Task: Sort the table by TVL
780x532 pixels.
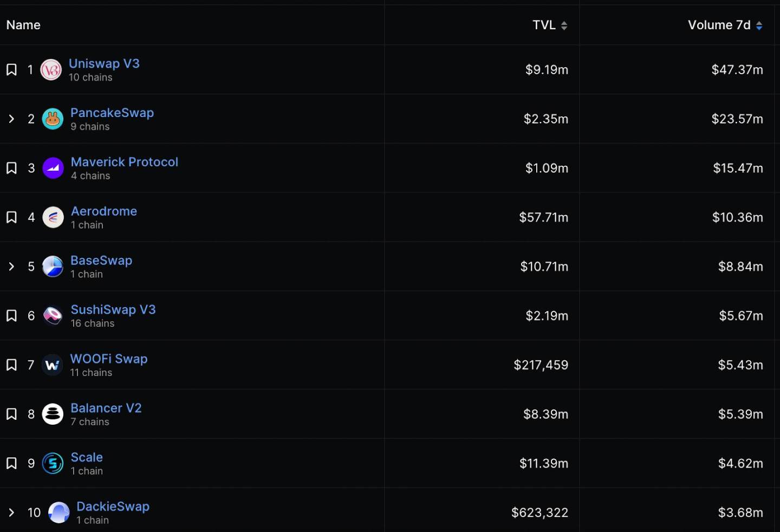Action: click(550, 25)
